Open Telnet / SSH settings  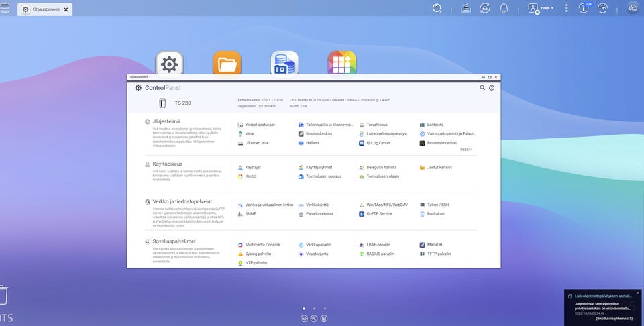point(434,205)
